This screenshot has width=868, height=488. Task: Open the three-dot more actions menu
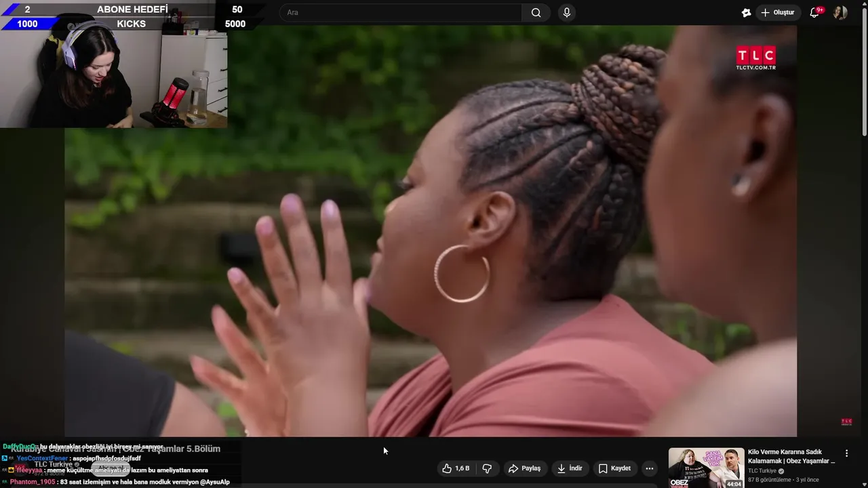point(650,468)
